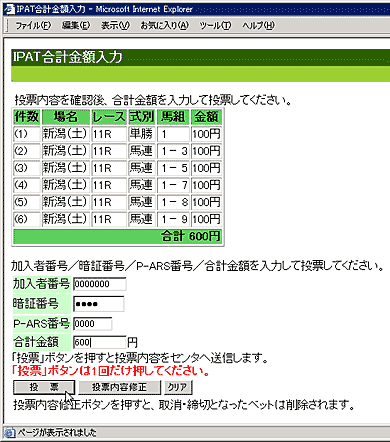Select the 単勝 cell in row (1)
Image resolution: width=390 pixels, height=442 pixels.
click(142, 134)
